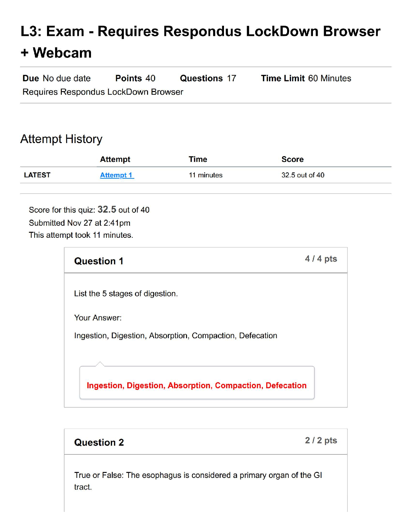Click the exam title heading
The image size is (411, 532).
(200, 42)
